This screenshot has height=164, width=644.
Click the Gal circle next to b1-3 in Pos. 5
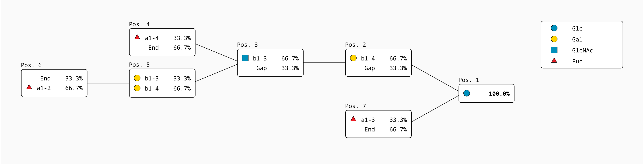(137, 78)
